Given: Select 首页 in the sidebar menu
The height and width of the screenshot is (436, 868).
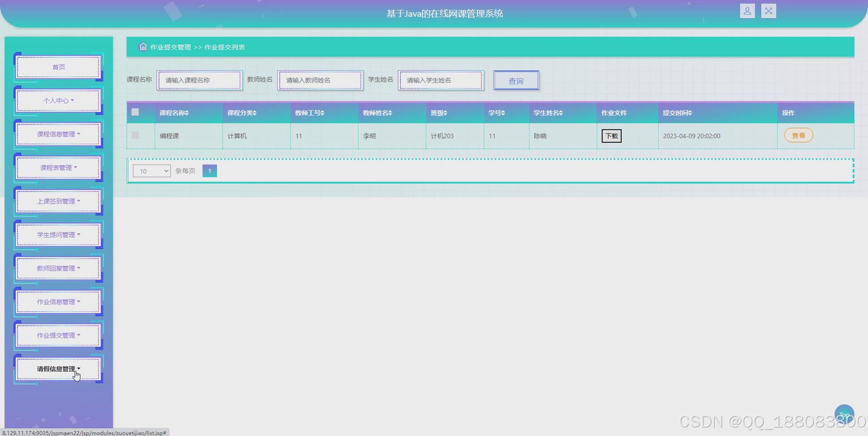Looking at the screenshot, I should coord(58,66).
